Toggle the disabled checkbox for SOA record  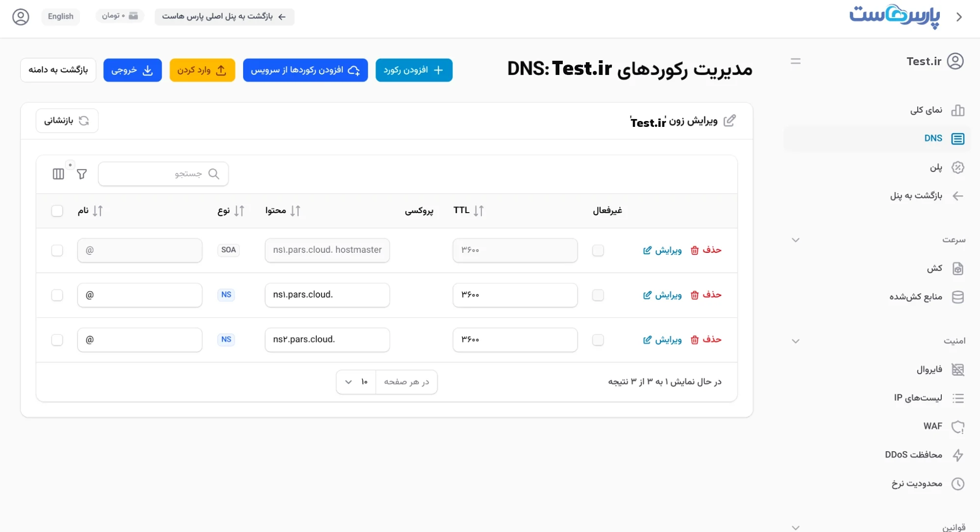598,250
